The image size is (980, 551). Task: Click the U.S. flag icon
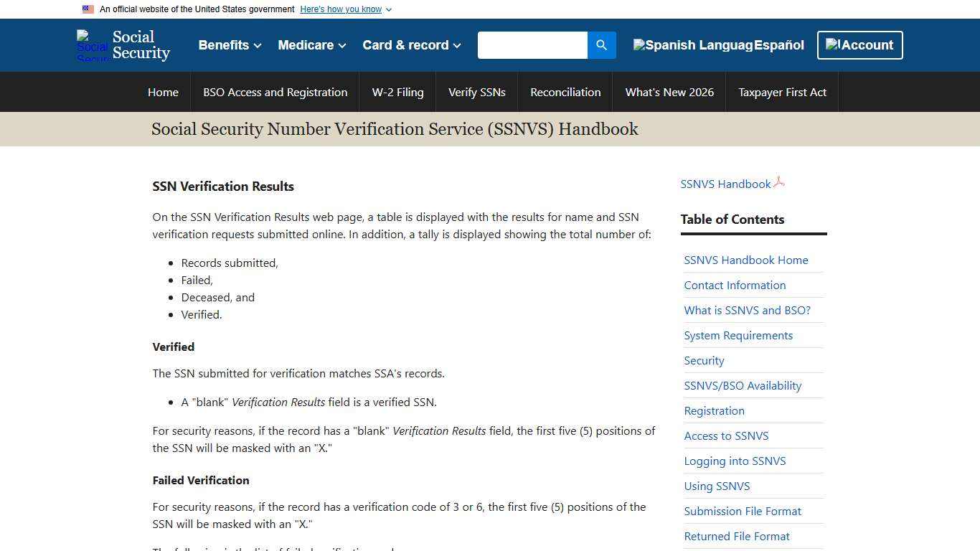(x=88, y=9)
